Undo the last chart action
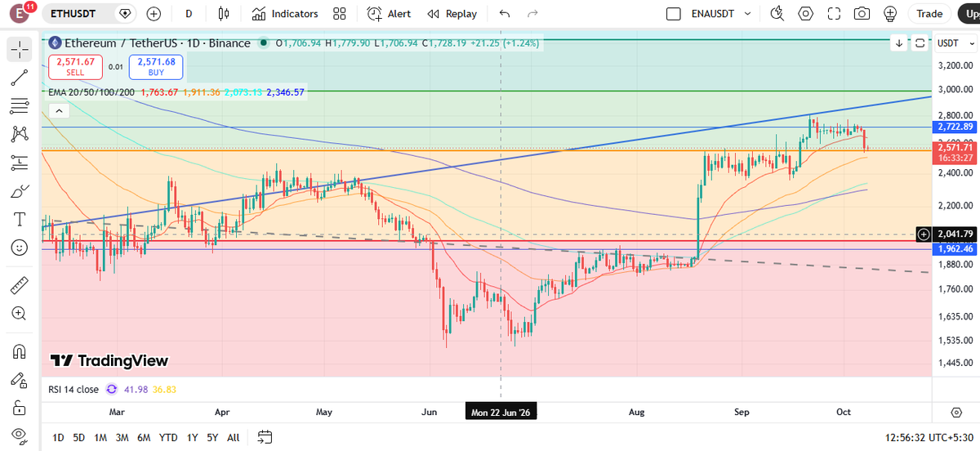The width and height of the screenshot is (980, 451). coord(505,14)
